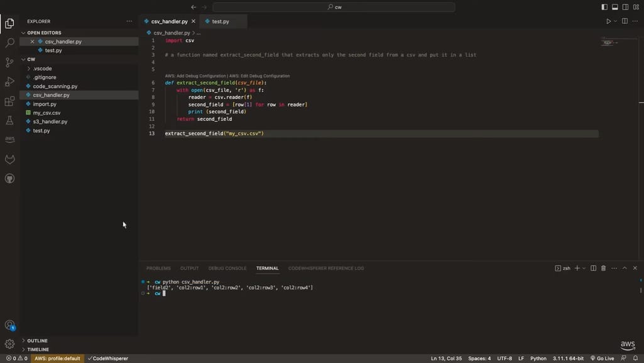Image resolution: width=644 pixels, height=363 pixels.
Task: Open CodeWhisperer Reference Log tab
Action: [x=325, y=269]
